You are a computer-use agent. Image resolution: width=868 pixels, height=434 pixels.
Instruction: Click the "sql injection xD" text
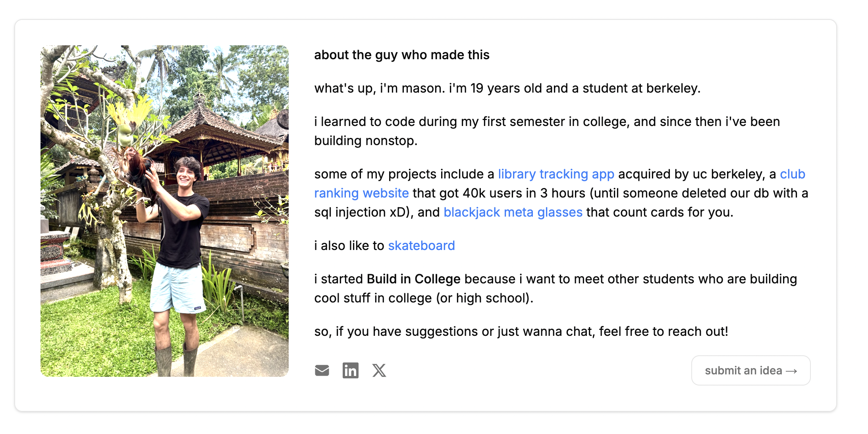[361, 212]
